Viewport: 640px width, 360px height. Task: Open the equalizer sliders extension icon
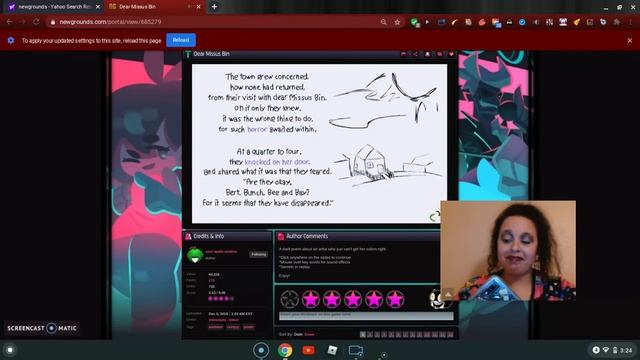point(549,22)
